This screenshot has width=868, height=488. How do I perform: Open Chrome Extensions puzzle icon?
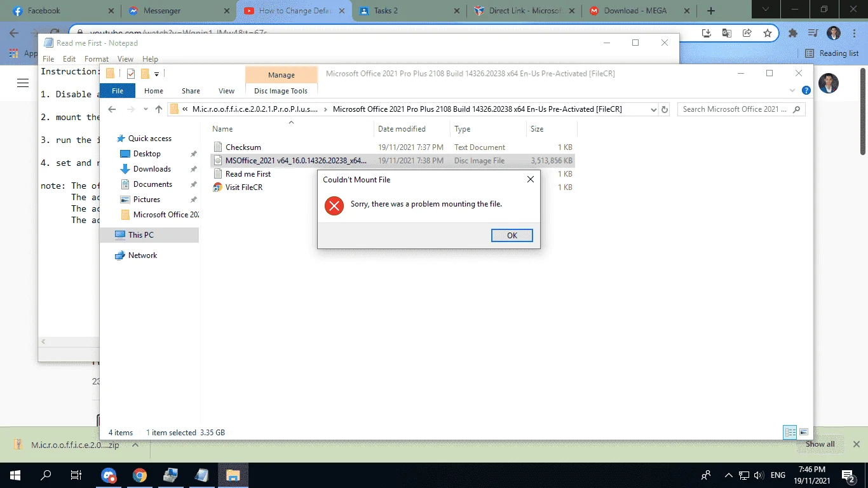tap(792, 33)
